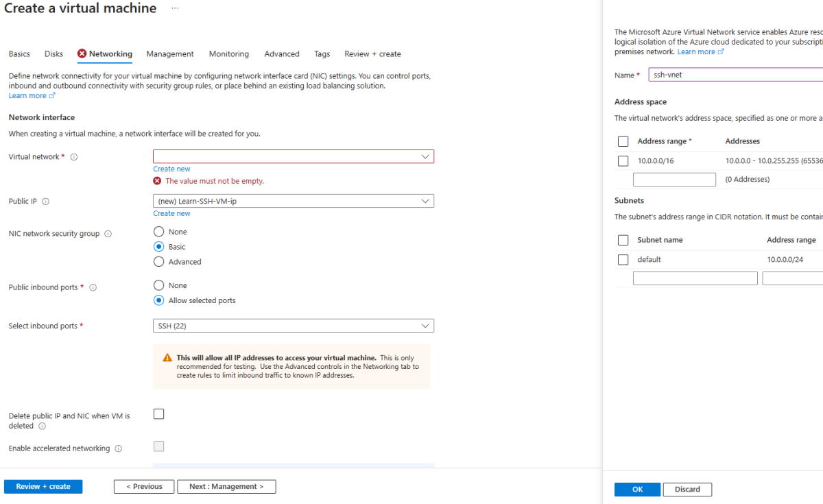Click the Name field containing ssh-vnet
This screenshot has height=504, width=823.
(736, 75)
